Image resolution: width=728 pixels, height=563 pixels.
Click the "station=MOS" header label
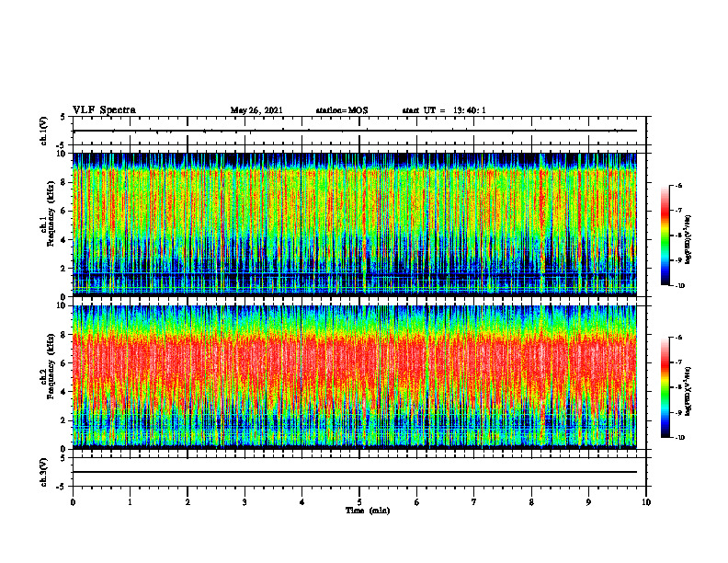(x=342, y=110)
